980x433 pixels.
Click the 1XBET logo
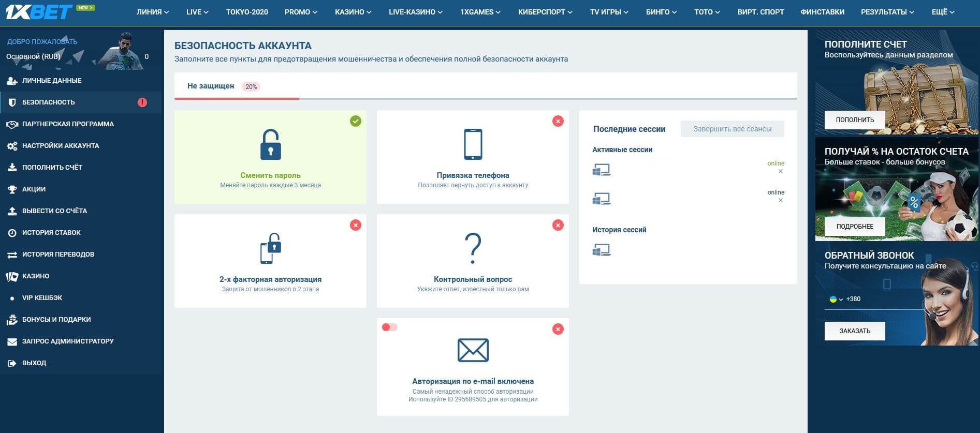[x=39, y=12]
